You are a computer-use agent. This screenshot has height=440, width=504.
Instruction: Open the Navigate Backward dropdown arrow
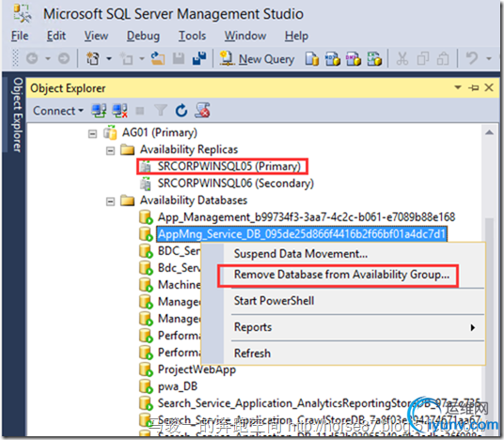(x=48, y=58)
